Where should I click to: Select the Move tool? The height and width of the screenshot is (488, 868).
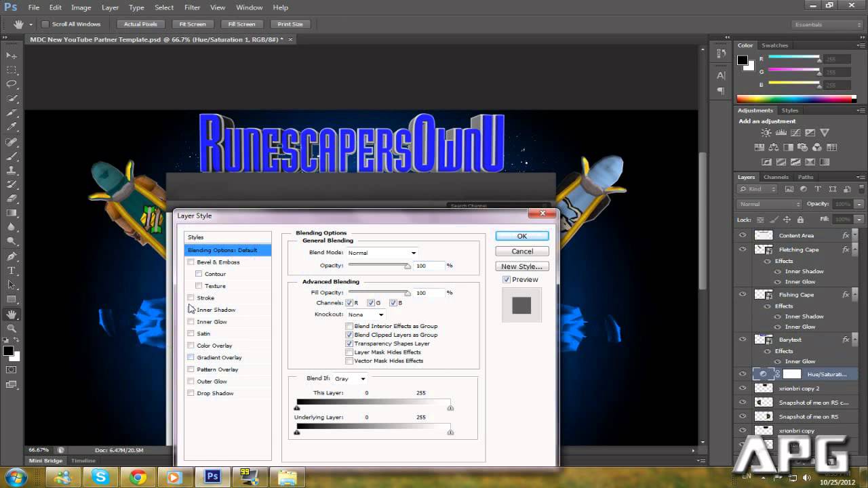(12, 55)
